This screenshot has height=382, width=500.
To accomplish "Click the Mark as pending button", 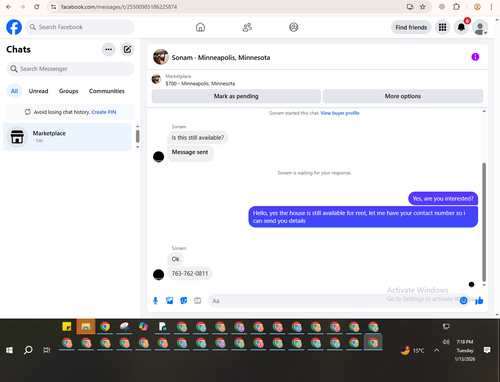I will [236, 96].
